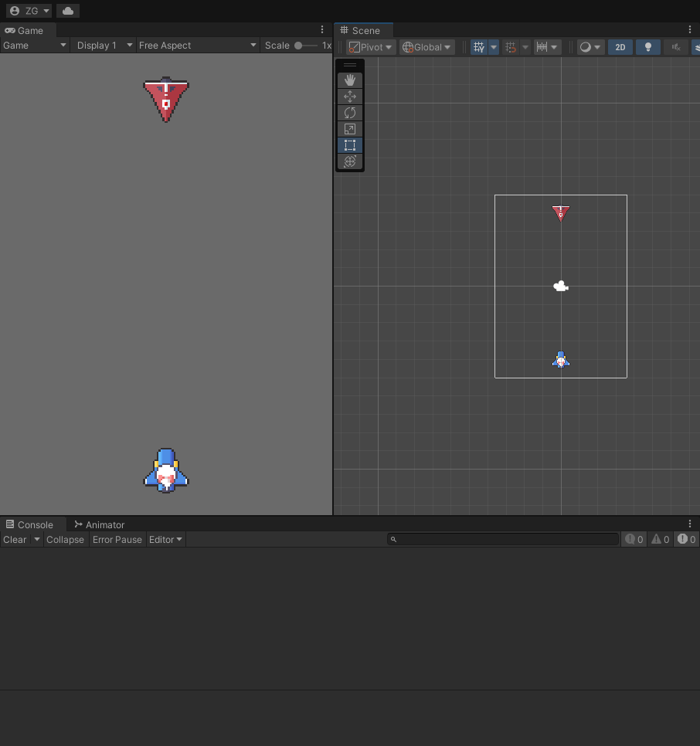Open the Editor dropdown in Console

pyautogui.click(x=165, y=540)
